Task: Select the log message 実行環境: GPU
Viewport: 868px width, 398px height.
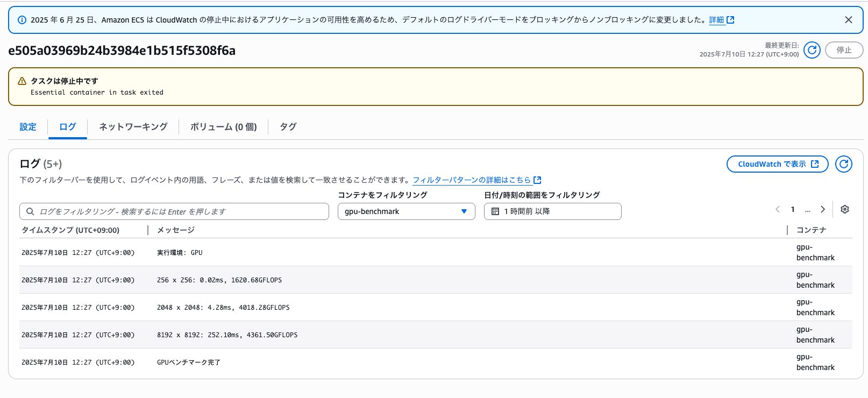Action: click(180, 253)
